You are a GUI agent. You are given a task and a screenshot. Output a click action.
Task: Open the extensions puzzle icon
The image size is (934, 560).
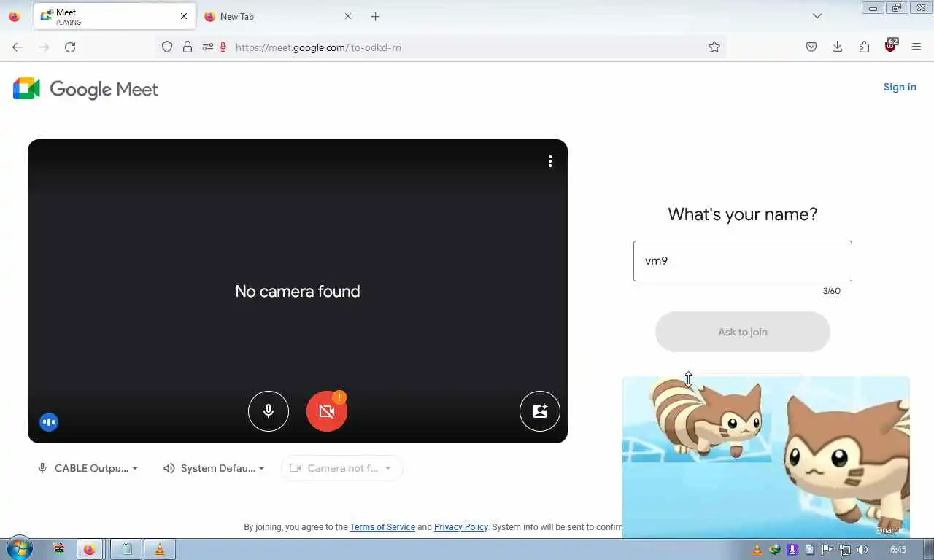(864, 47)
